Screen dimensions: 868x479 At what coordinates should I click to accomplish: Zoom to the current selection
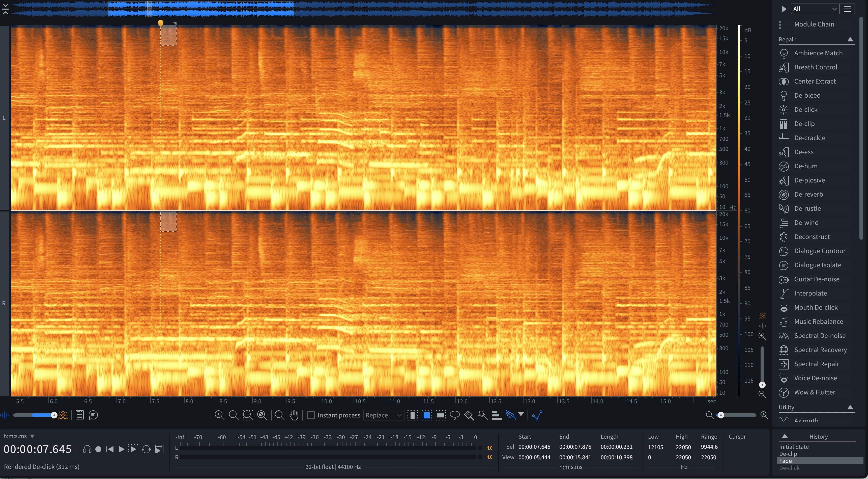coord(248,415)
